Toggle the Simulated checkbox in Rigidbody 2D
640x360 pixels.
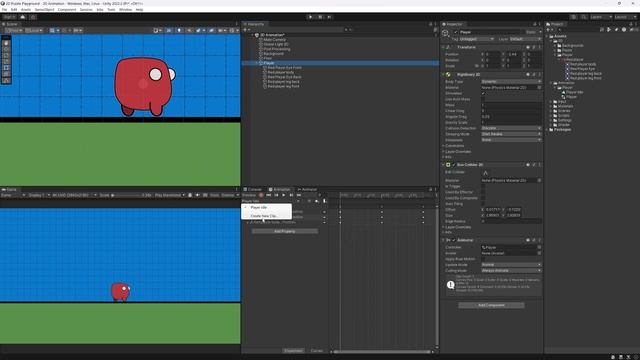tap(483, 93)
